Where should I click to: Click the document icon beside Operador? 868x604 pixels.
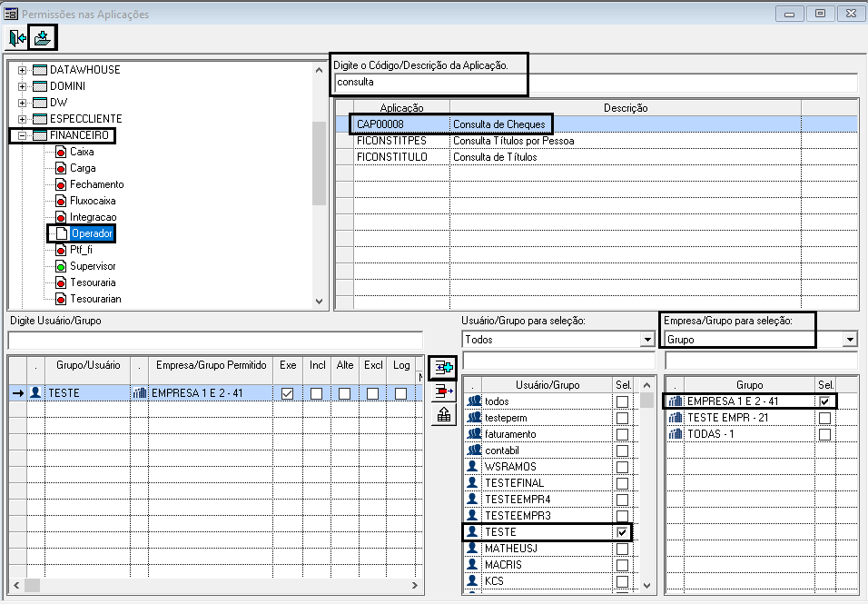(62, 233)
